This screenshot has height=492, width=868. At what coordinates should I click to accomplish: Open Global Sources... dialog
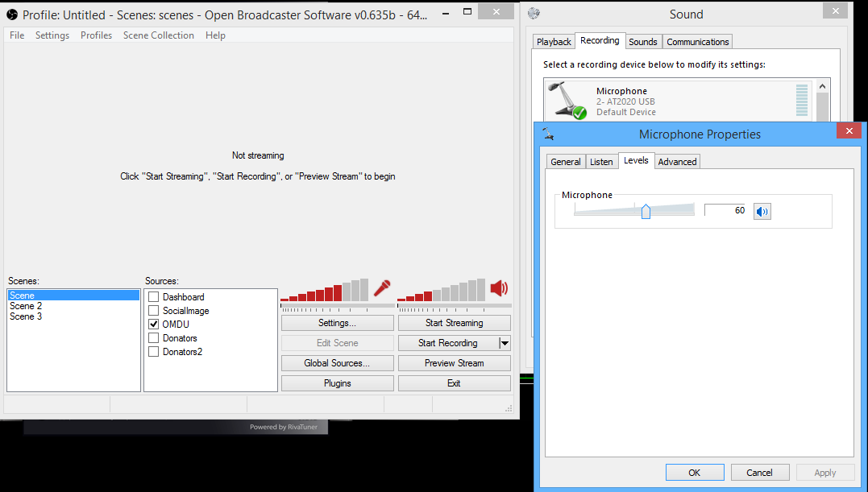338,363
